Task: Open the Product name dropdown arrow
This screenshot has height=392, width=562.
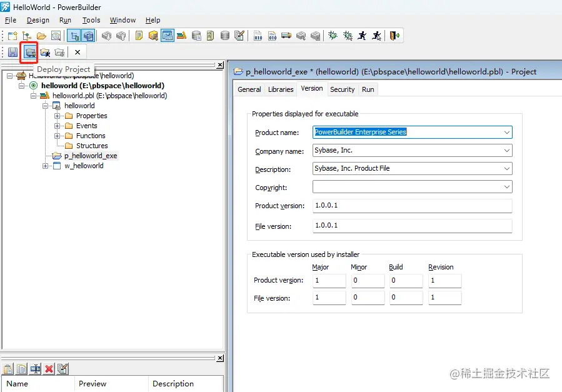Action: tap(507, 132)
